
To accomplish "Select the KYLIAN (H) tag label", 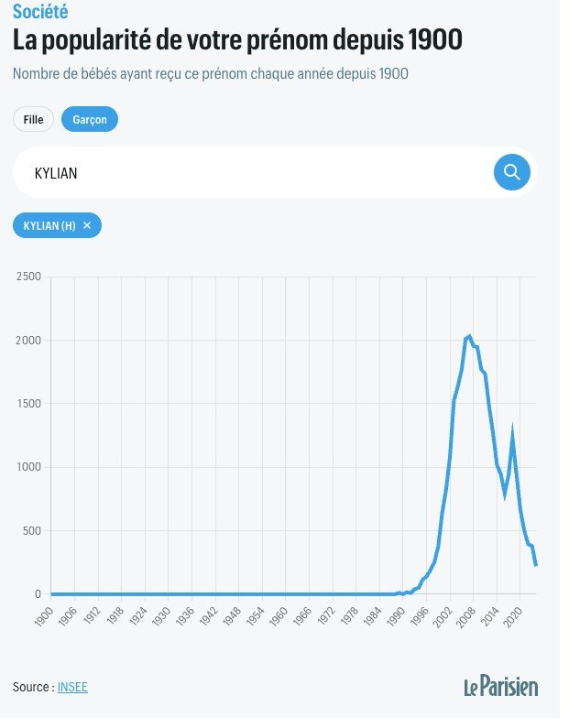I will (x=50, y=229).
